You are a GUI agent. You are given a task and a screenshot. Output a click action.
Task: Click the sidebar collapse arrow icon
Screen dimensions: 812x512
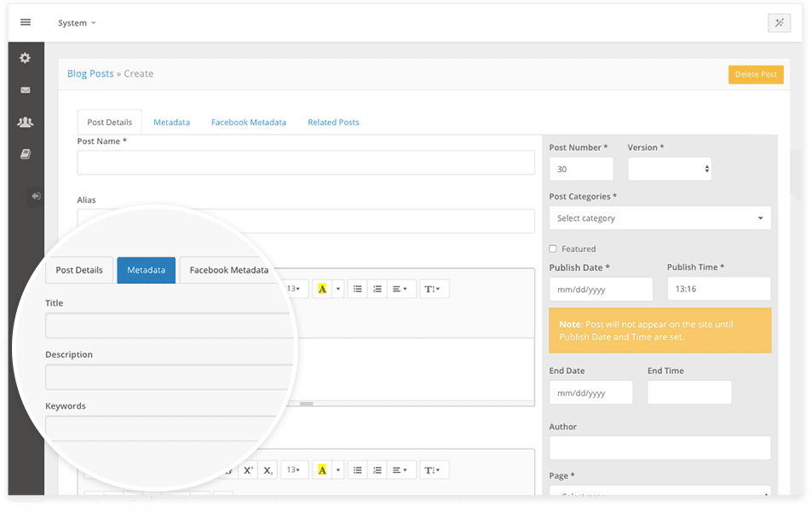click(x=36, y=196)
